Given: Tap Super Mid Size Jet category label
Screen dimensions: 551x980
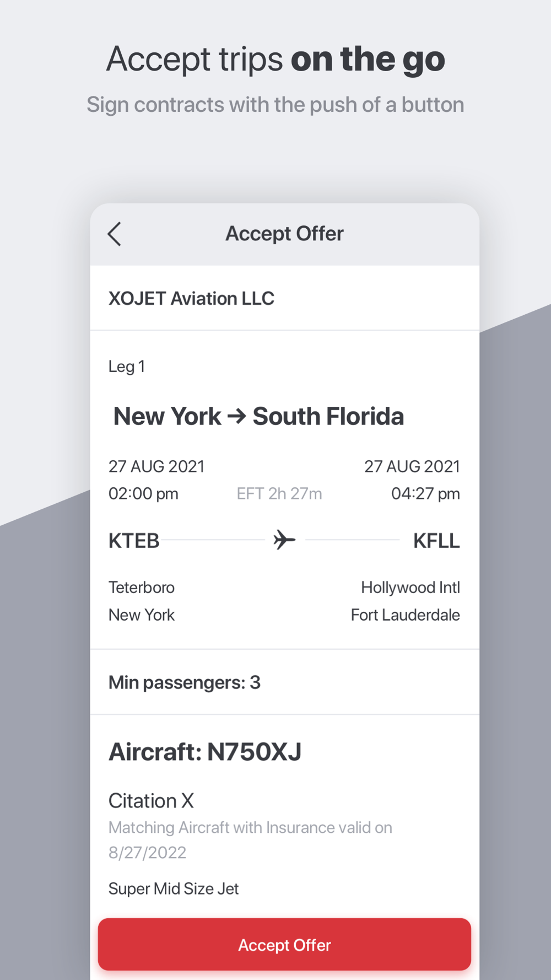Looking at the screenshot, I should click(x=174, y=889).
